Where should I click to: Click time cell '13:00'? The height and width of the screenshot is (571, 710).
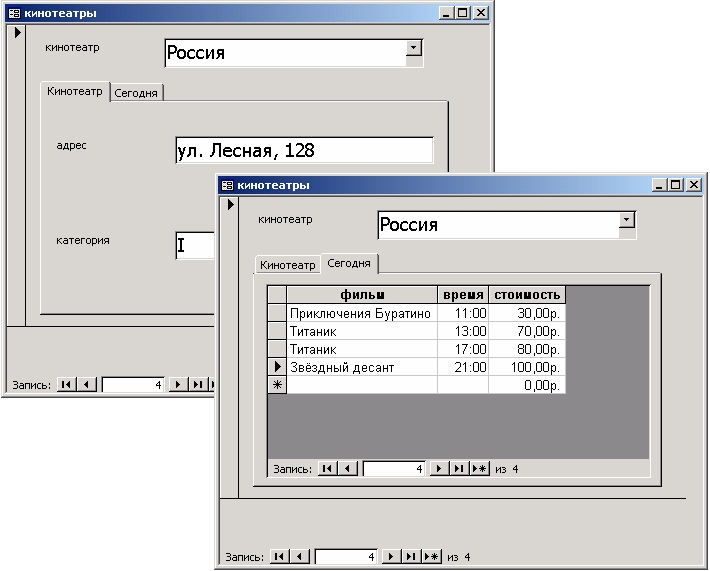click(463, 331)
